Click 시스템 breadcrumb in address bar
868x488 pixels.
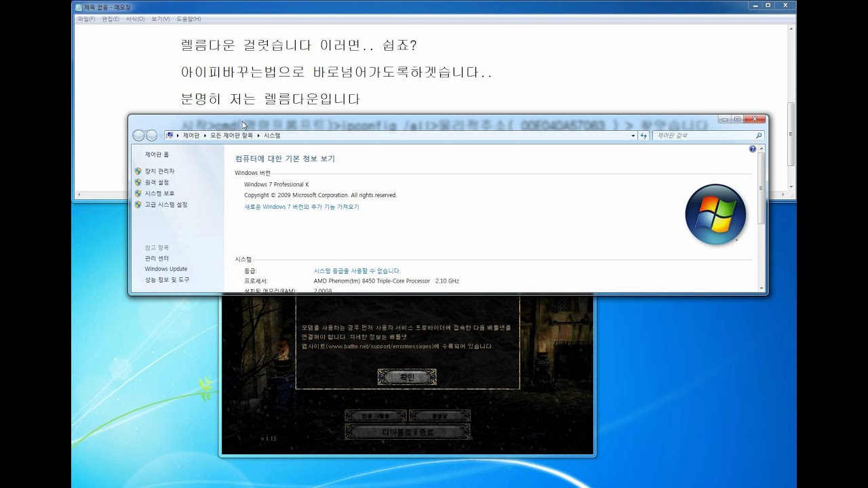click(272, 136)
